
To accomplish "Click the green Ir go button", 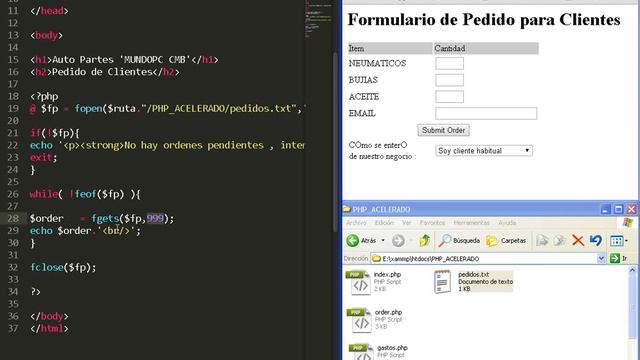I will 619,258.
